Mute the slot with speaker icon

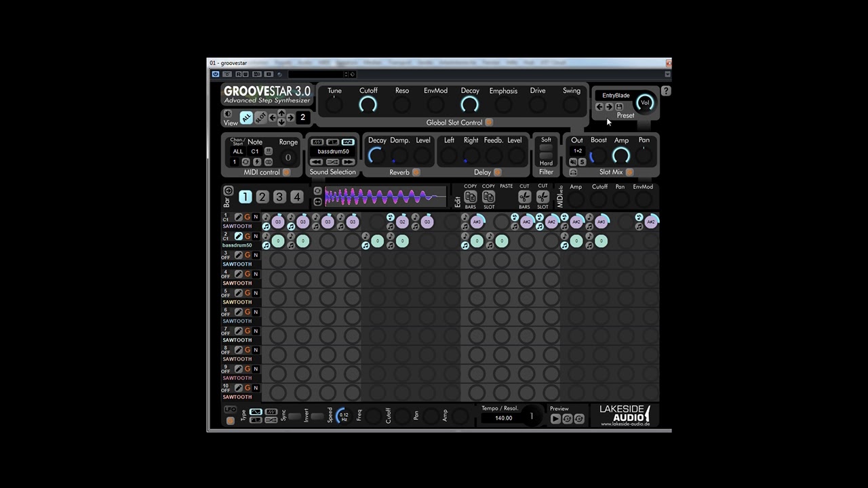(x=574, y=162)
